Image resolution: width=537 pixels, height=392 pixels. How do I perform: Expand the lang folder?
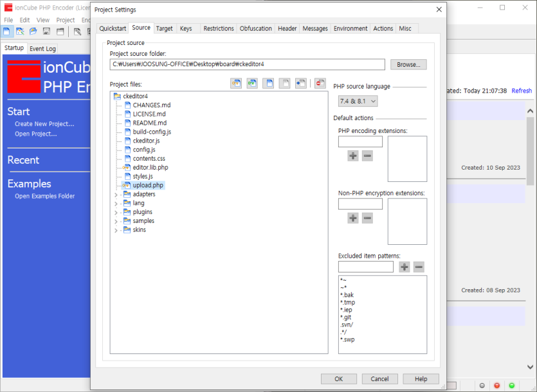[116, 204]
